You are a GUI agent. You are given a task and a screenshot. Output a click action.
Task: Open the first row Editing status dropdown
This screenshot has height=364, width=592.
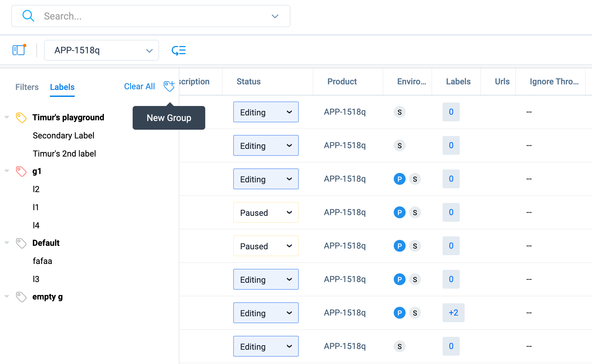pyautogui.click(x=266, y=112)
